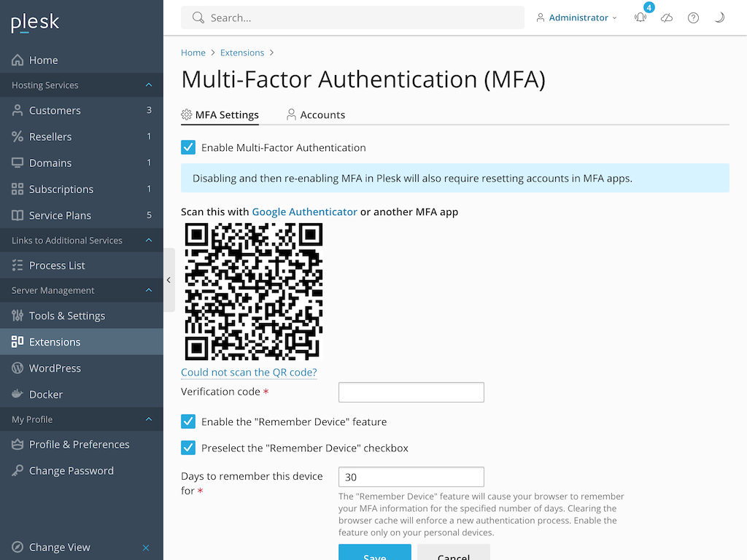Click the notifications bell icon

point(640,18)
